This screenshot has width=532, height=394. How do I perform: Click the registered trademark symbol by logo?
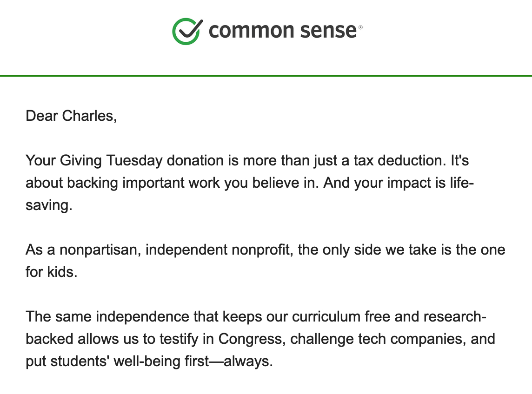click(360, 27)
